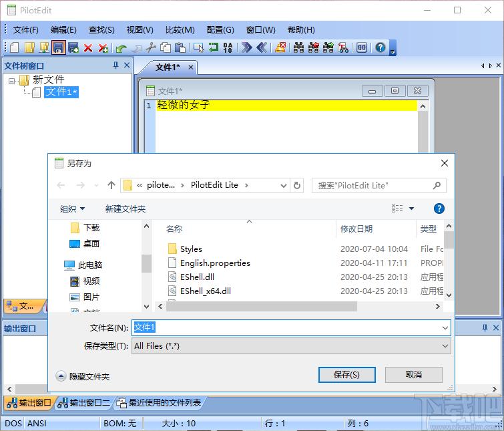Click the Cut scissors icon
This screenshot has height=431, width=504.
coord(150,47)
